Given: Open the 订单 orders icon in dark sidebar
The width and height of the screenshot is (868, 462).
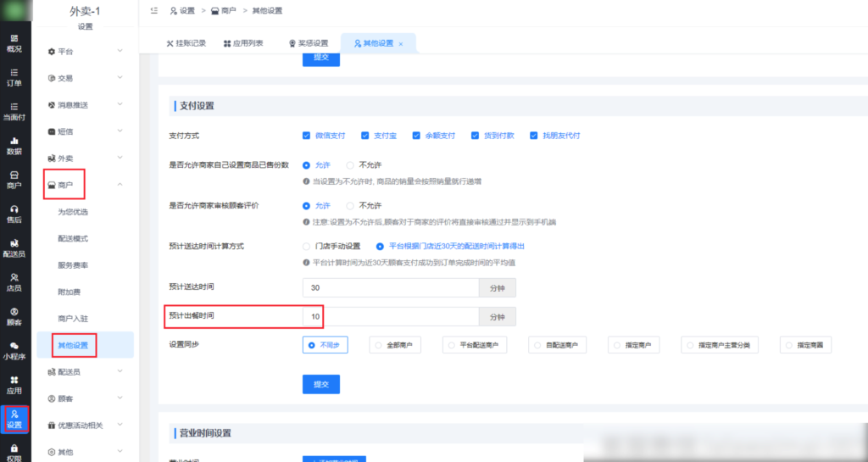Looking at the screenshot, I should tap(14, 77).
